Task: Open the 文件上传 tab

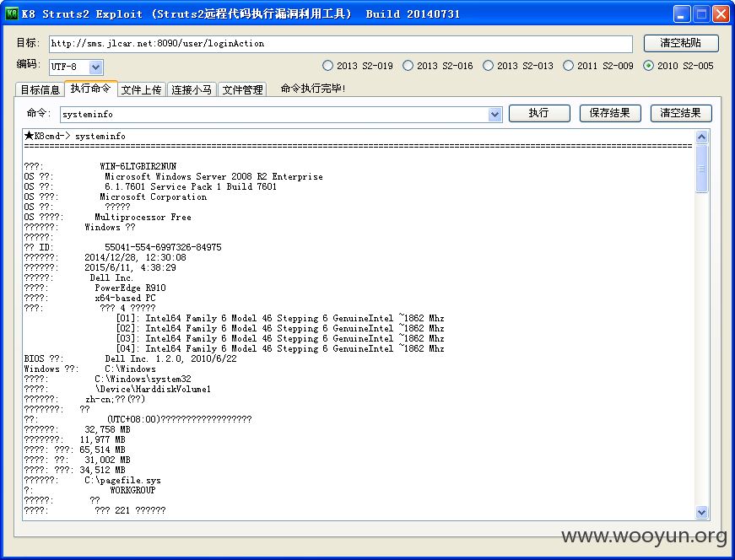Action: pos(141,89)
